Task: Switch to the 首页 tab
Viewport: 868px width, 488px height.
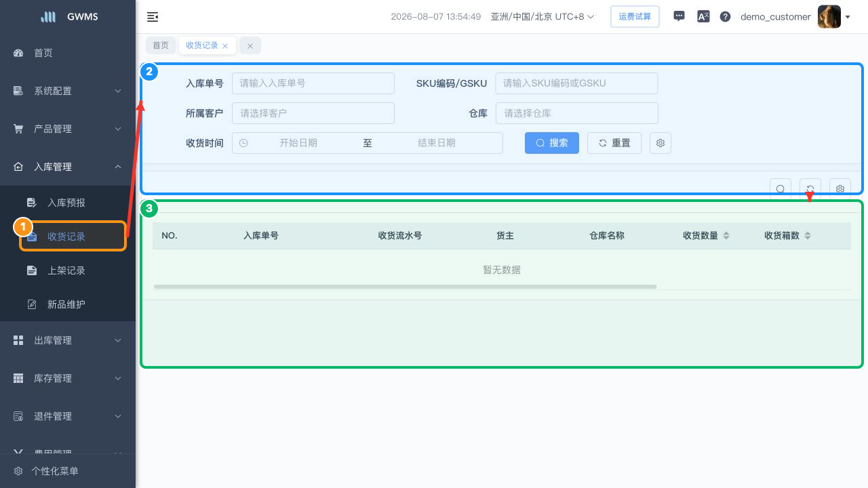Action: [161, 45]
